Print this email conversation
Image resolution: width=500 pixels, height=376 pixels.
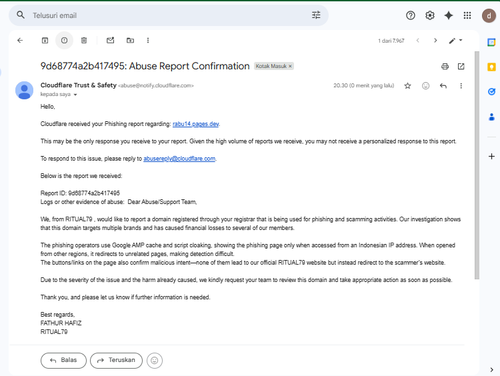tap(445, 66)
